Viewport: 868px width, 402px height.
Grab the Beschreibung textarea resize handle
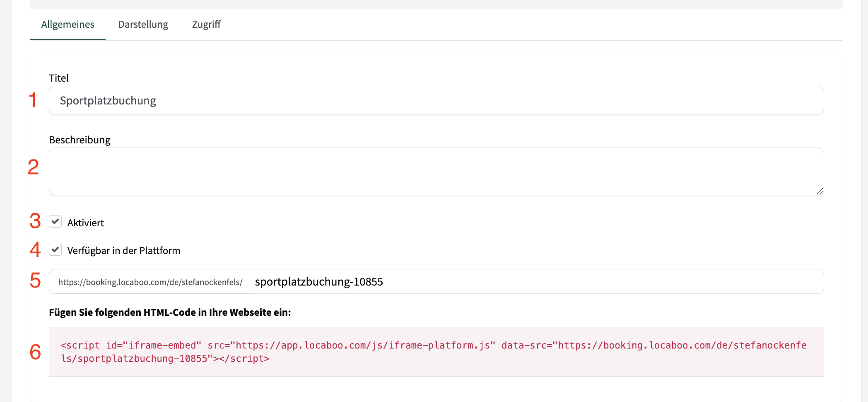point(820,191)
